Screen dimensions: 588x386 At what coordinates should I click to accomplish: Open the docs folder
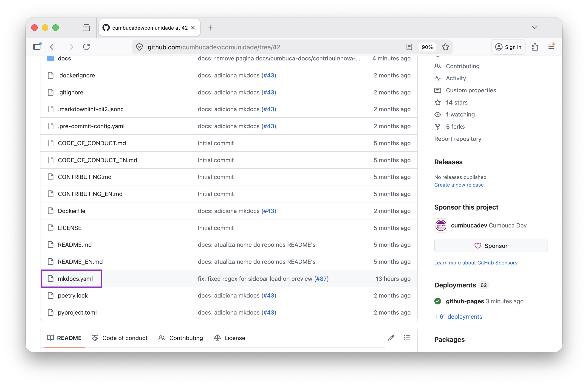64,59
